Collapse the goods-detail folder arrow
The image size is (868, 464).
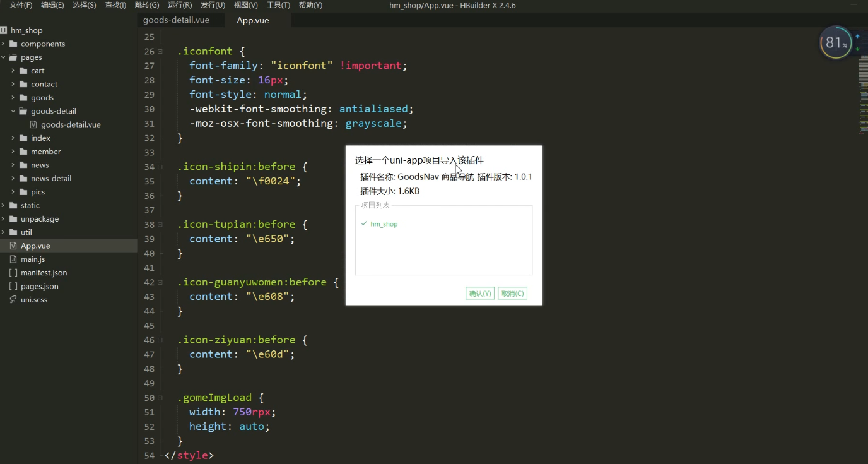pyautogui.click(x=13, y=111)
